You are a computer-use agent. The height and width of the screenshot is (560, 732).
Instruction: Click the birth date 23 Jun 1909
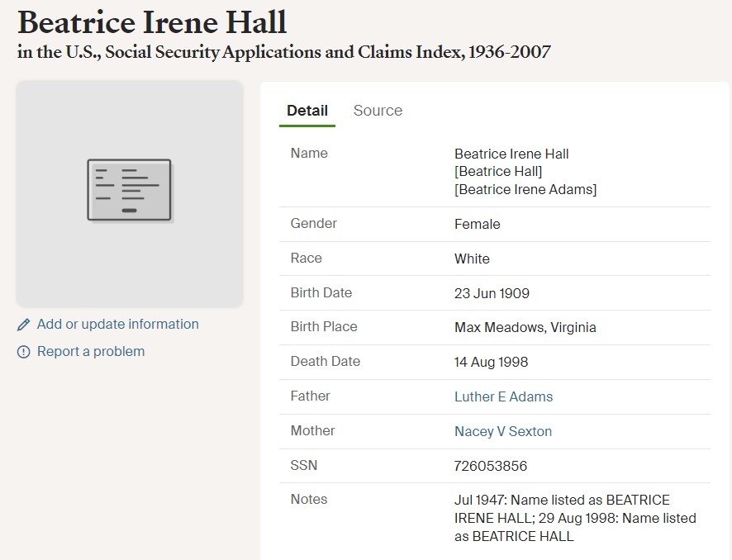point(492,293)
